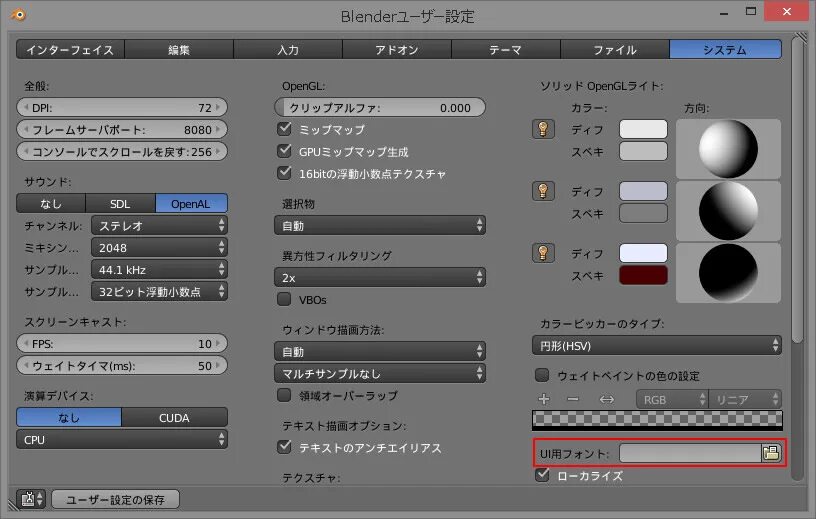Screen dimensions: 816x519
Task: Open the RGB color mode dropdown
Action: [x=672, y=399]
